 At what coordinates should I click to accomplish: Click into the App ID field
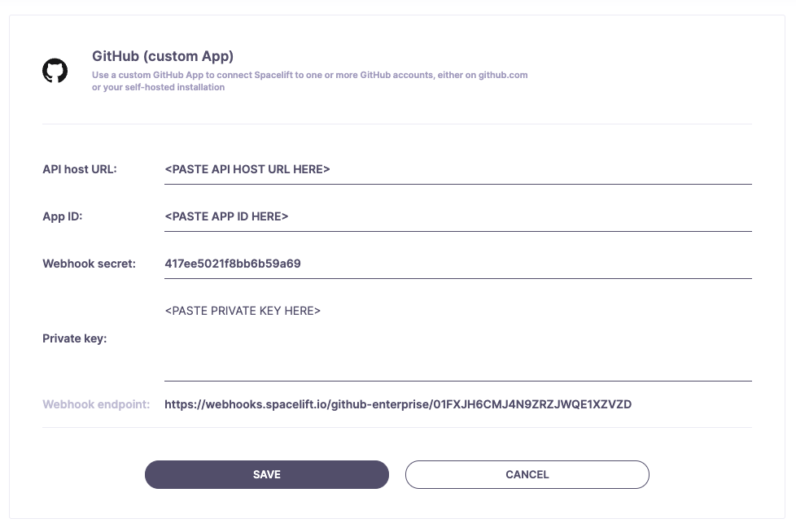point(457,216)
